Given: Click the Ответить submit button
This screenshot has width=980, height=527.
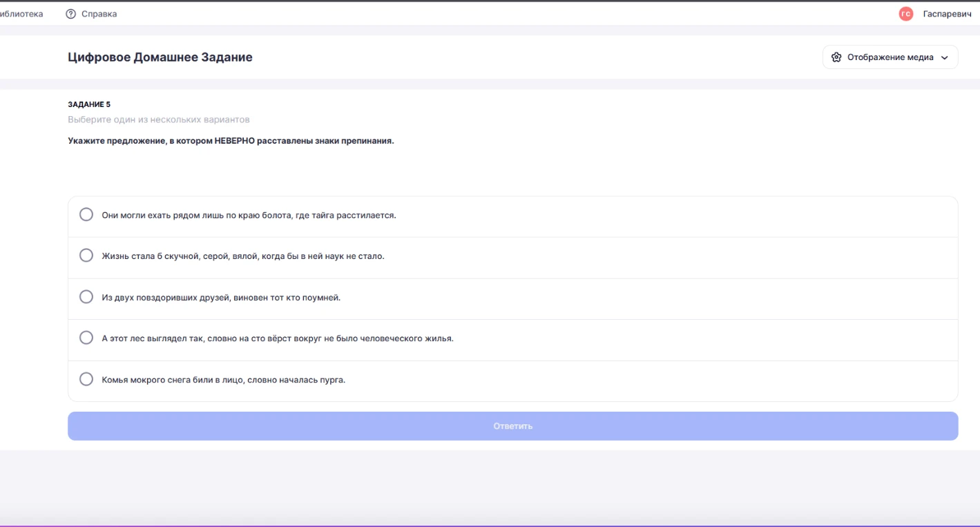Looking at the screenshot, I should [513, 426].
